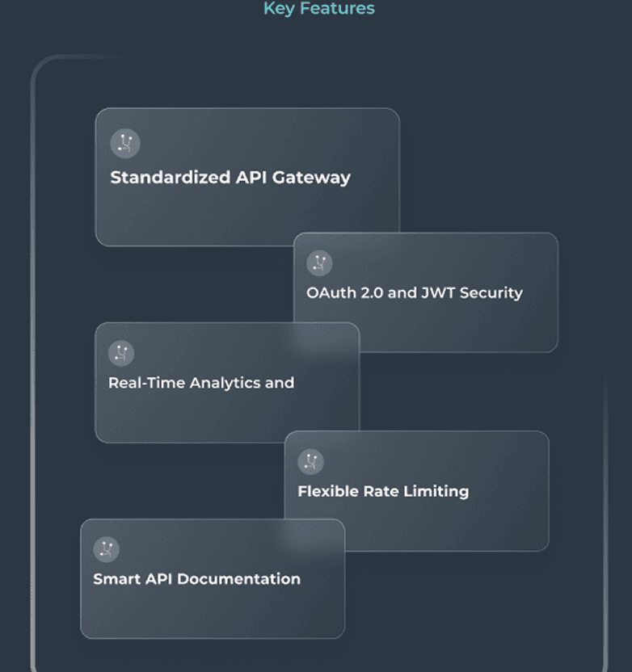The height and width of the screenshot is (672, 632).
Task: Open the Smart API Documentation title text
Action: [x=196, y=579]
